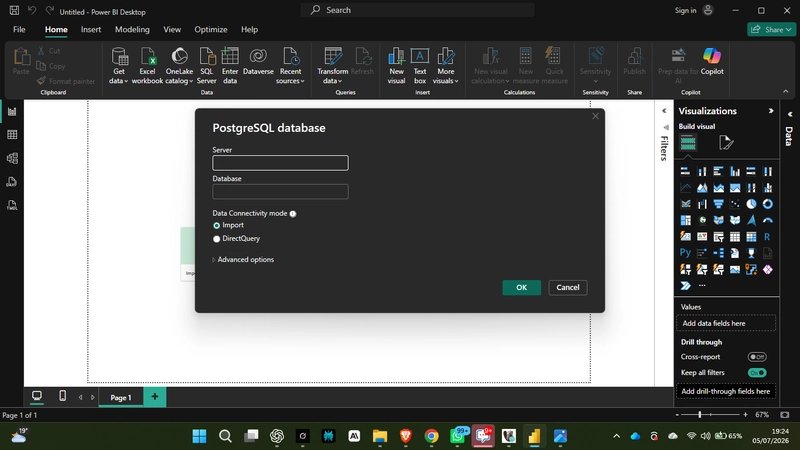
Task: Select the DirectQuery radio button
Action: point(216,239)
